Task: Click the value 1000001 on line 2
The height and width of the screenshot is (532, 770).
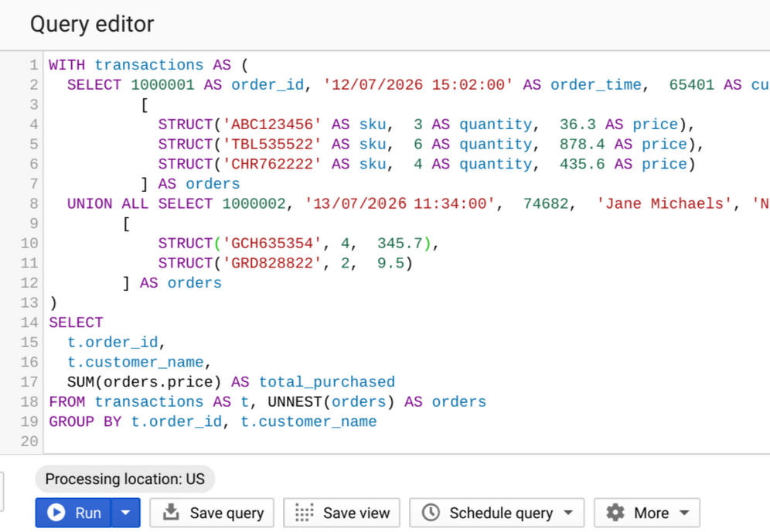Action: click(162, 84)
